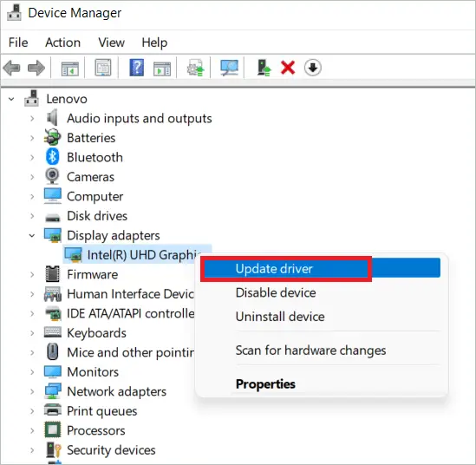Open the Action menu
Image resolution: width=476 pixels, height=465 pixels.
click(x=62, y=43)
